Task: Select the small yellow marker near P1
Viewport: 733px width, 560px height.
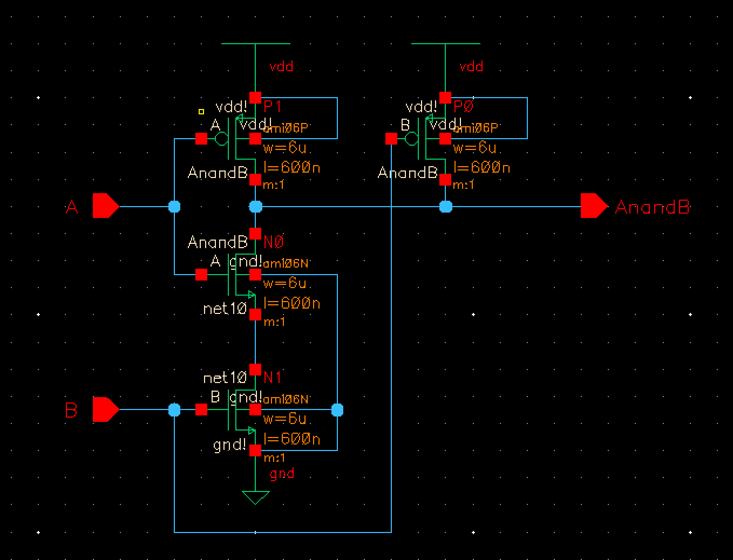Action: click(201, 112)
